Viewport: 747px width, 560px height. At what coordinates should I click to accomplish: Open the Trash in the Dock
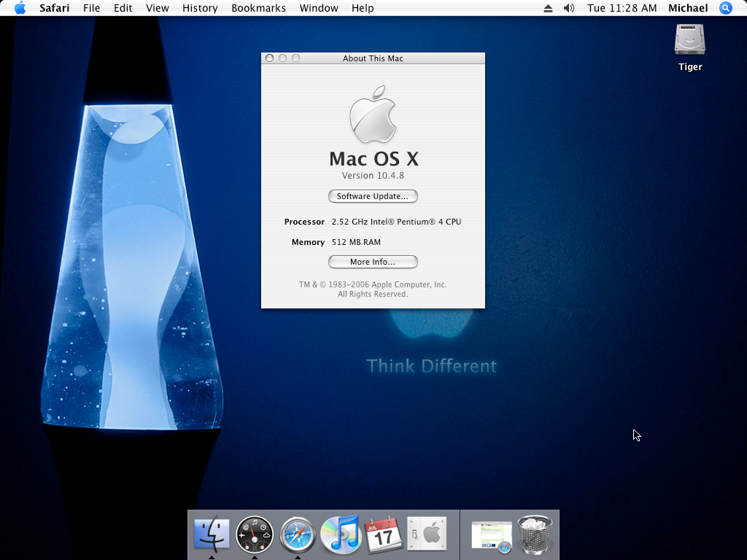tap(535, 535)
